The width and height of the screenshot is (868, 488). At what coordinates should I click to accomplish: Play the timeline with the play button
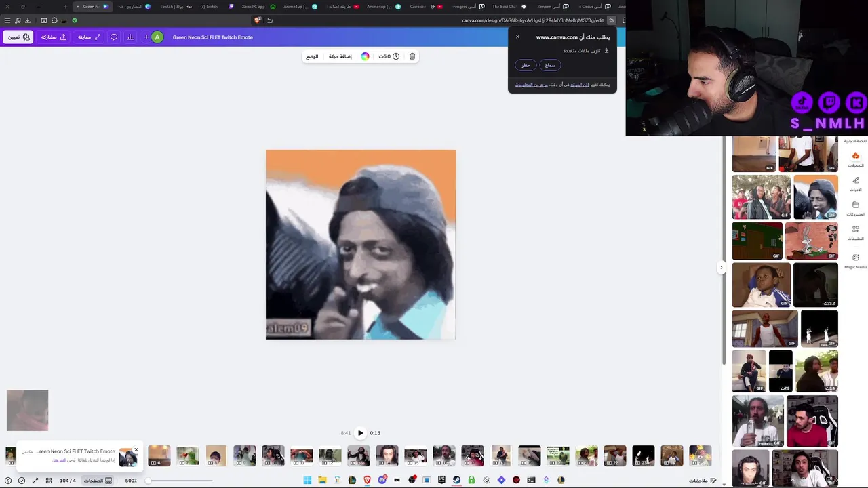pyautogui.click(x=360, y=433)
